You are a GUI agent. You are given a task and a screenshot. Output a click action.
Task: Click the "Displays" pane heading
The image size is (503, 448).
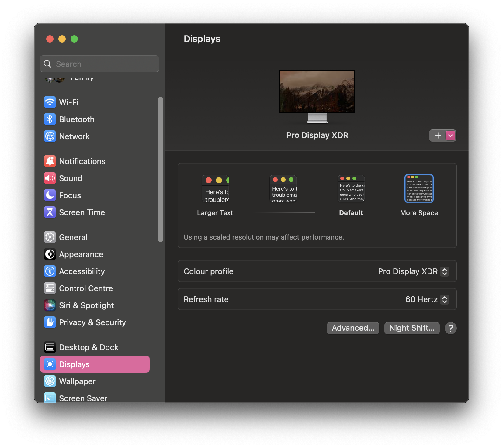(x=202, y=39)
